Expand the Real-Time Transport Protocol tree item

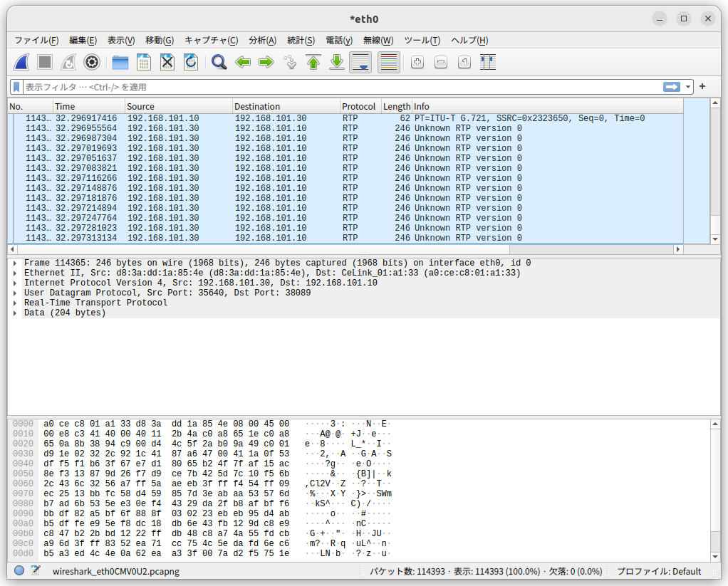(15, 303)
